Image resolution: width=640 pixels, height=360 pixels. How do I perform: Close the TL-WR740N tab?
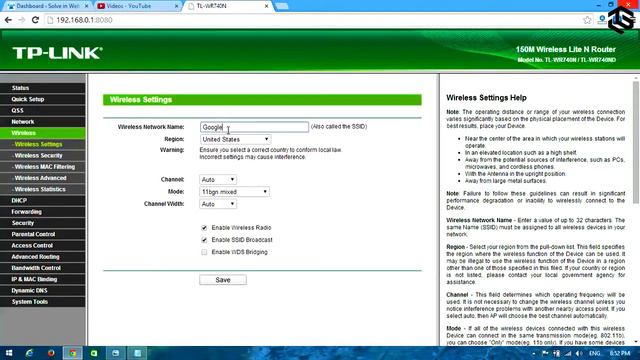click(x=267, y=6)
